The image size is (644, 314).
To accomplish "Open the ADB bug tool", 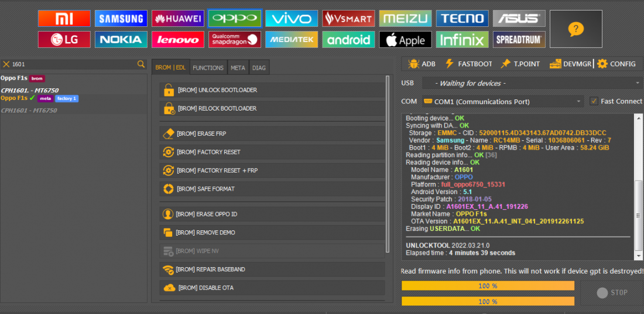I will 422,64.
